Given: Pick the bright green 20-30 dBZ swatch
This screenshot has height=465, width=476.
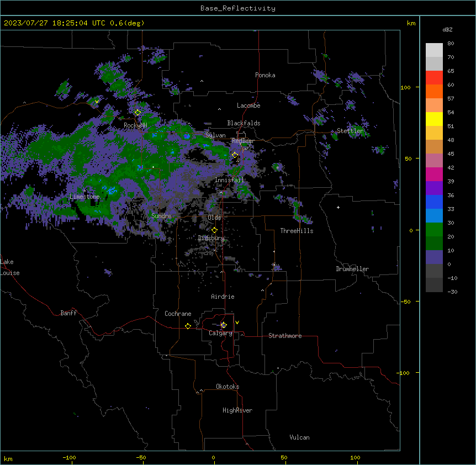Looking at the screenshot, I should pyautogui.click(x=434, y=230).
